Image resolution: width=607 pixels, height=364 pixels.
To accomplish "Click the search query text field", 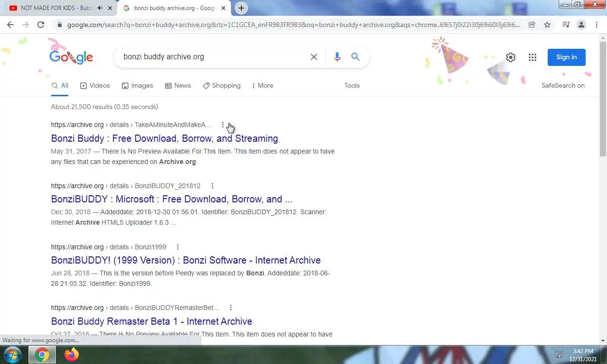I will 213,57.
